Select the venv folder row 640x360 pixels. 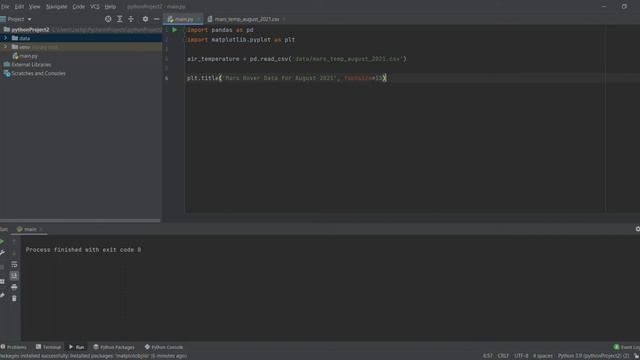(81, 47)
